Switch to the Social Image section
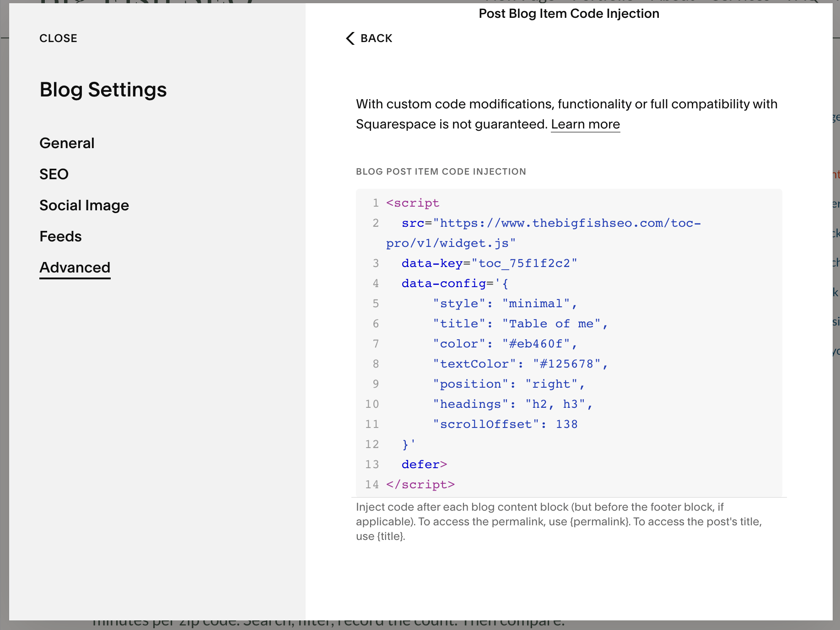This screenshot has height=630, width=840. (x=84, y=205)
